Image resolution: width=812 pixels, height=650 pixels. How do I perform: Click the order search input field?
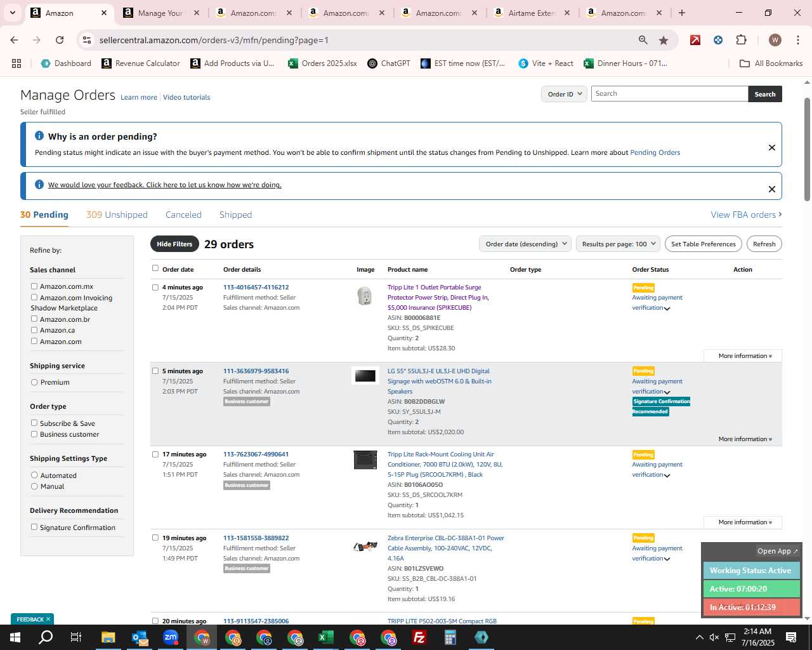pyautogui.click(x=669, y=94)
